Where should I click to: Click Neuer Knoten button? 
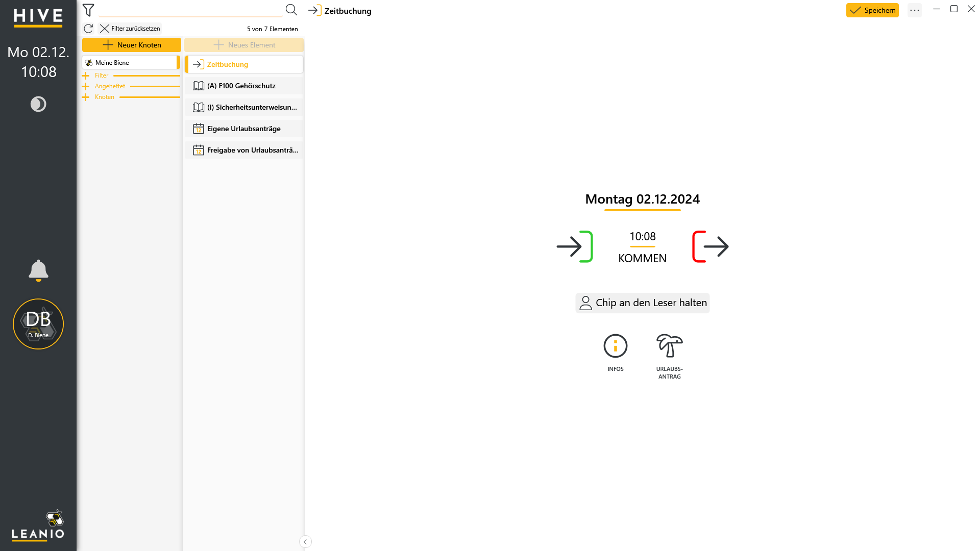point(132,45)
